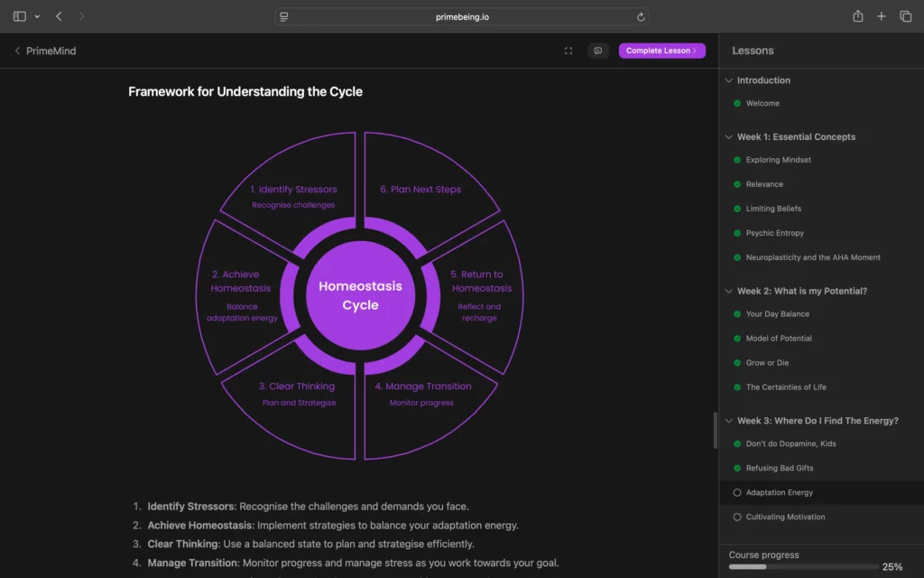Open the Limiting Beliefs lesson
924x578 pixels.
click(773, 209)
